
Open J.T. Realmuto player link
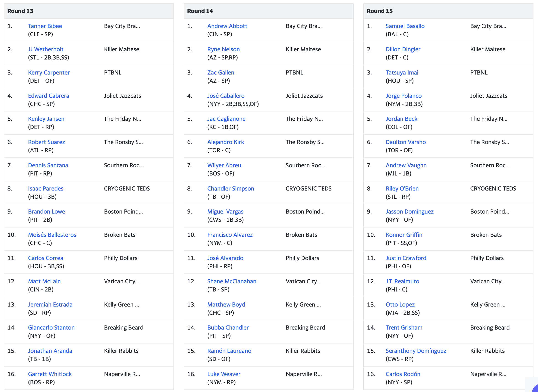click(403, 281)
